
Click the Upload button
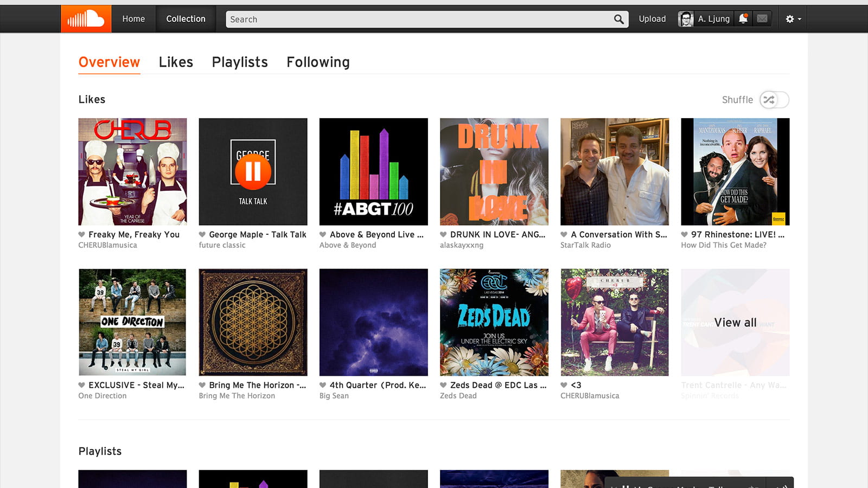[652, 19]
